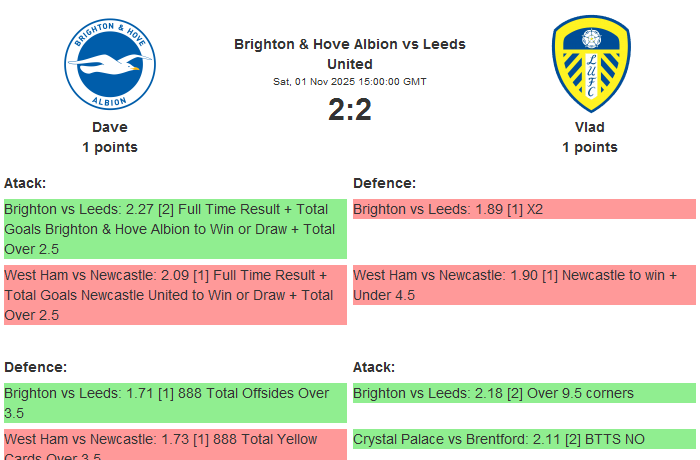Open the green 2.27 Brighton vs Leeds bet
This screenshot has width=700, height=460.
175,229
